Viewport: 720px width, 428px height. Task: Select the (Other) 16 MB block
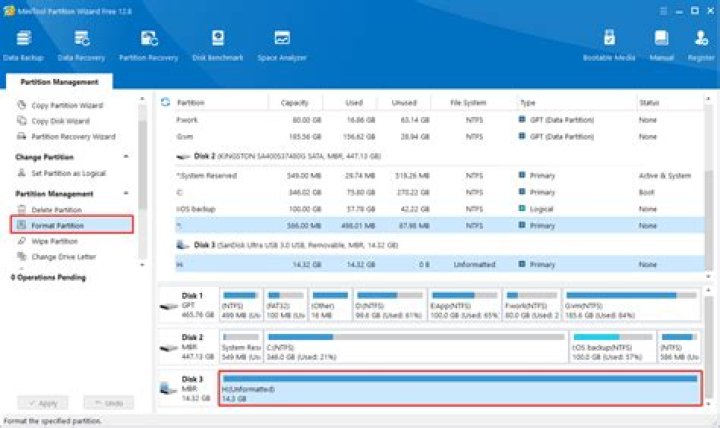pyautogui.click(x=330, y=304)
